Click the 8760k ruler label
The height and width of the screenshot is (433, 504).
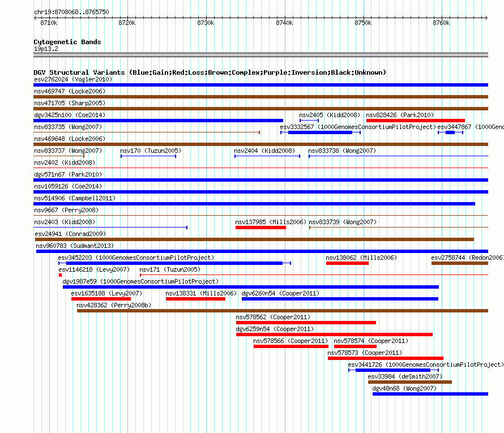441,23
